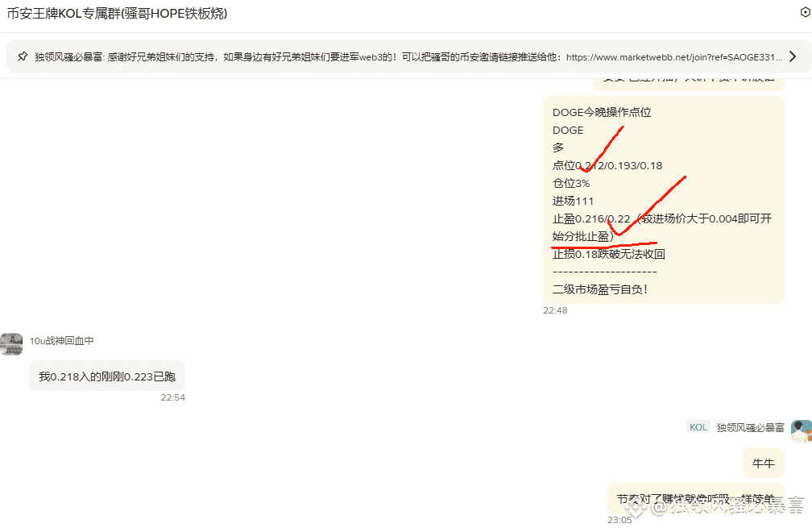Viewport: 812px width, 528px height.
Task: Select the line DOGE今晚操作点位
Action: click(602, 112)
